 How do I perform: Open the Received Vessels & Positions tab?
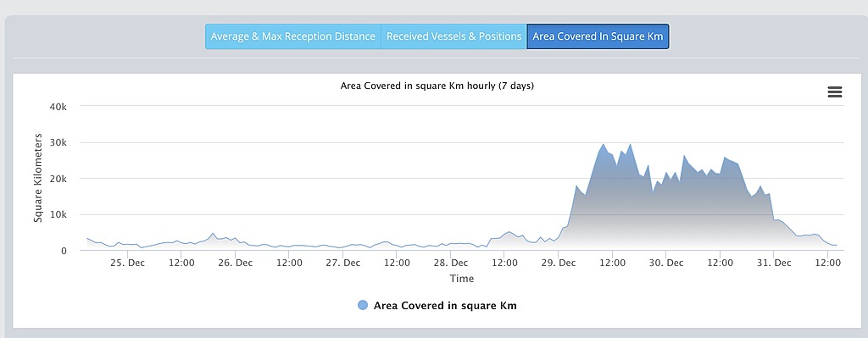tap(454, 36)
